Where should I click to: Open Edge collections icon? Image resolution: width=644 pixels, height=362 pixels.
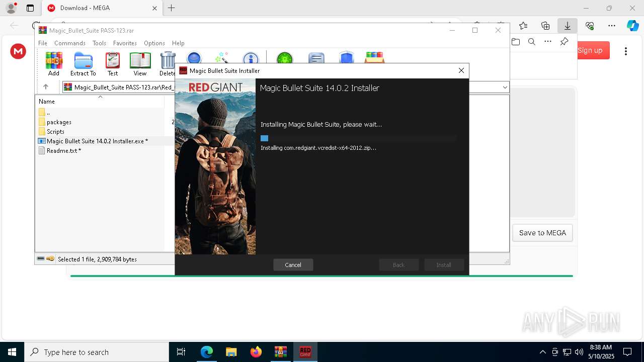coord(545,26)
